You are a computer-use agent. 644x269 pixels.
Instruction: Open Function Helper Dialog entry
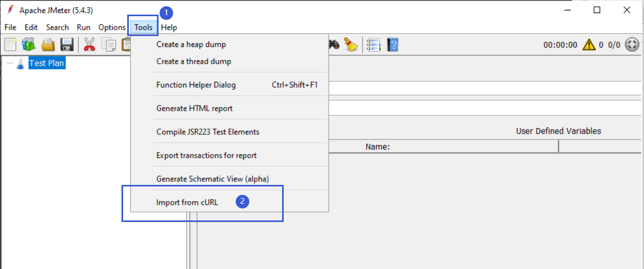[x=229, y=85]
